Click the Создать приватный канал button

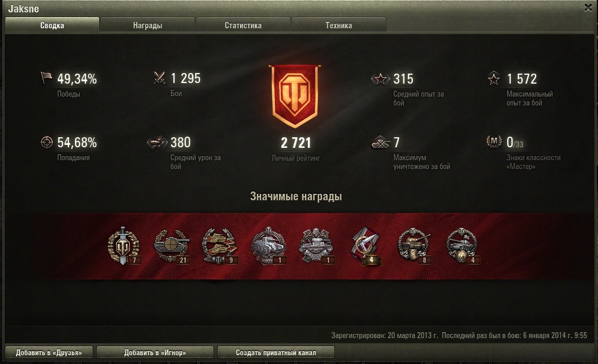pyautogui.click(x=276, y=353)
